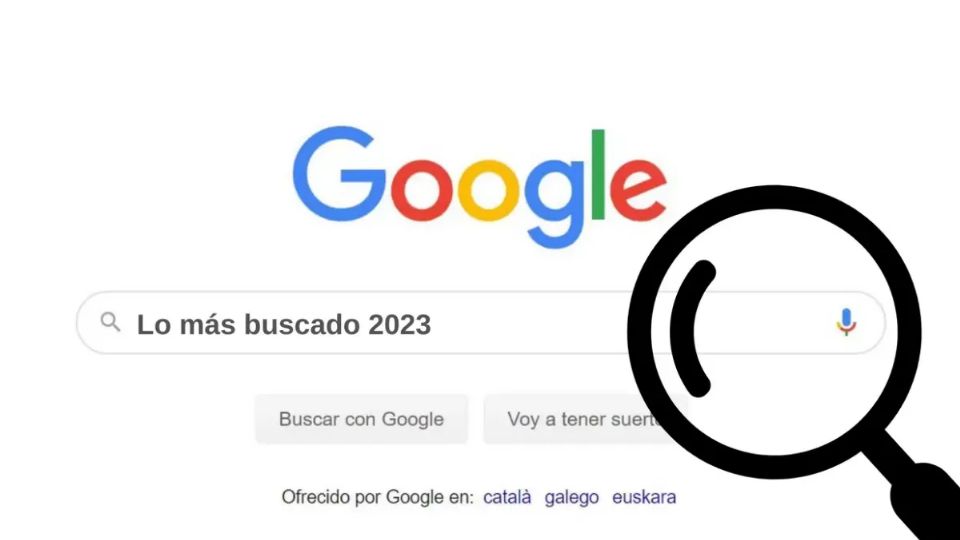Click the lowercase blue g in logo
Viewport: 960px width, 540px height.
555,203
